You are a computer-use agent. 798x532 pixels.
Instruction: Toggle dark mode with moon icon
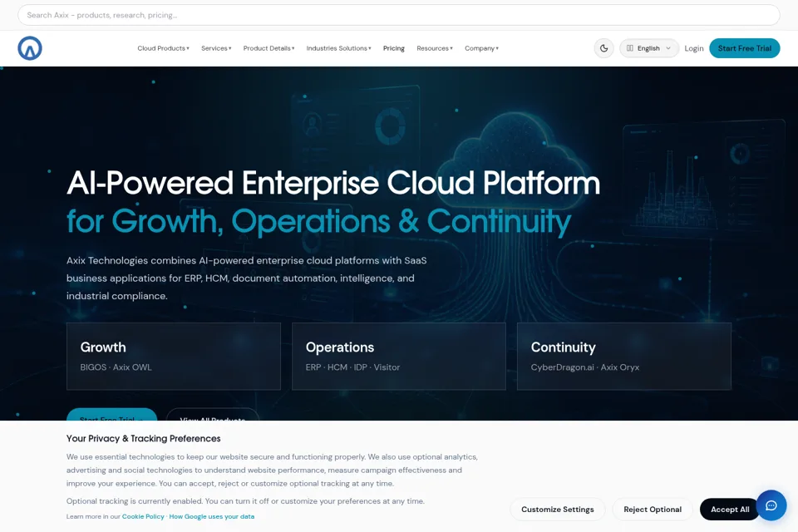click(x=603, y=48)
